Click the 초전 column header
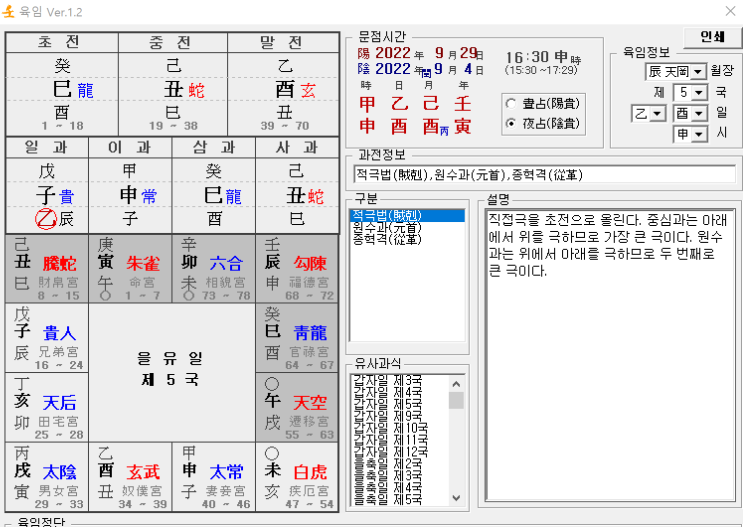 click(x=62, y=43)
